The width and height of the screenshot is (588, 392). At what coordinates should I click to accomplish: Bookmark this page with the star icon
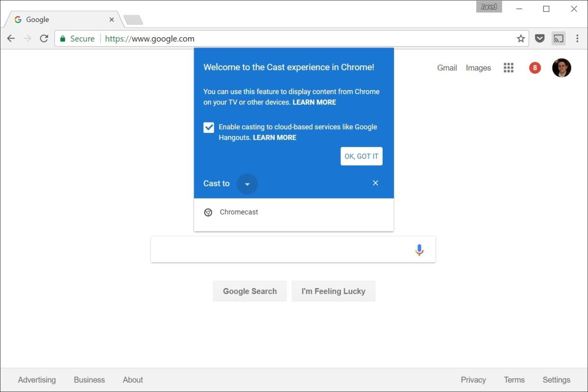[521, 38]
